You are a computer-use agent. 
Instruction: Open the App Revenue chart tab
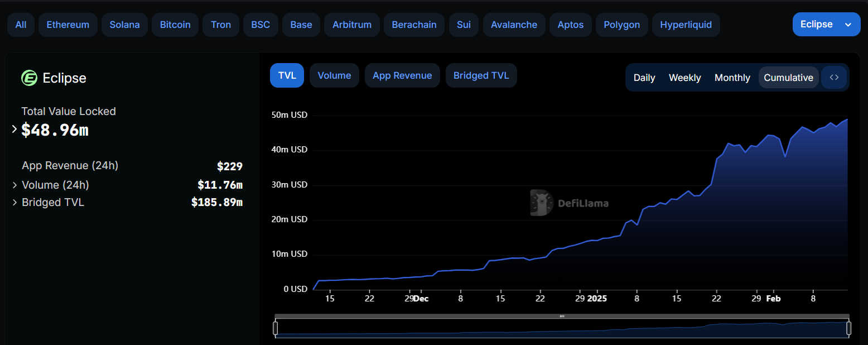pyautogui.click(x=402, y=75)
